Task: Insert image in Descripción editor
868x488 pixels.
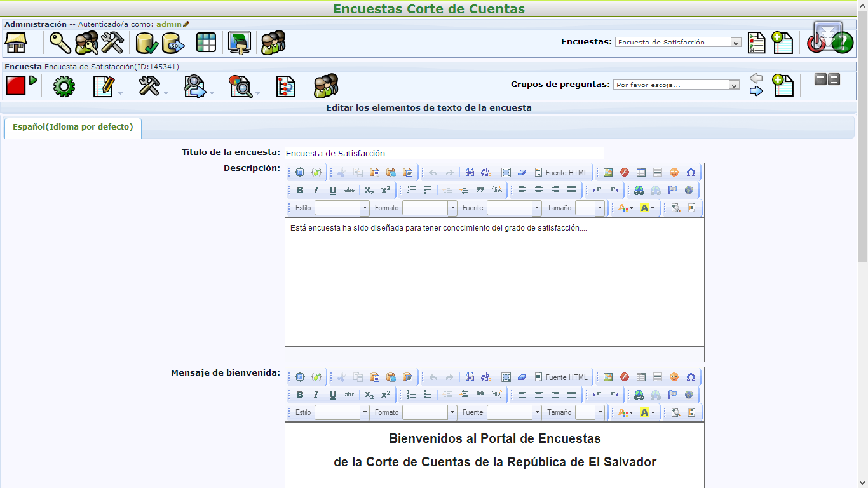Action: pos(608,172)
